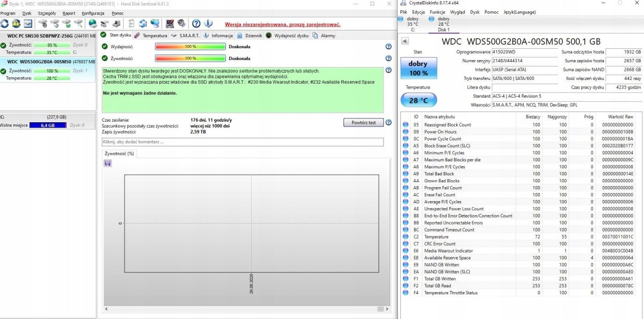Open the Alarmy tab
Screen dimensions: 644x319
[x=324, y=35]
